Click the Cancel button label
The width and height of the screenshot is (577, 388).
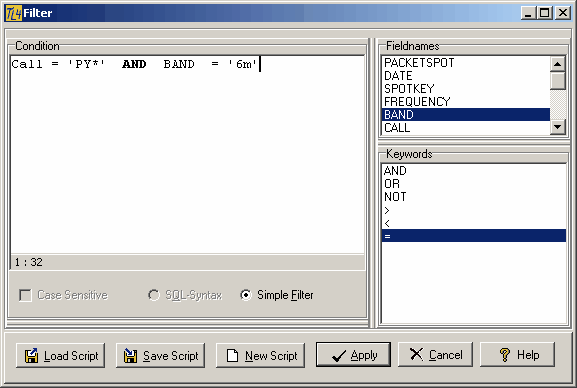pyautogui.click(x=446, y=355)
